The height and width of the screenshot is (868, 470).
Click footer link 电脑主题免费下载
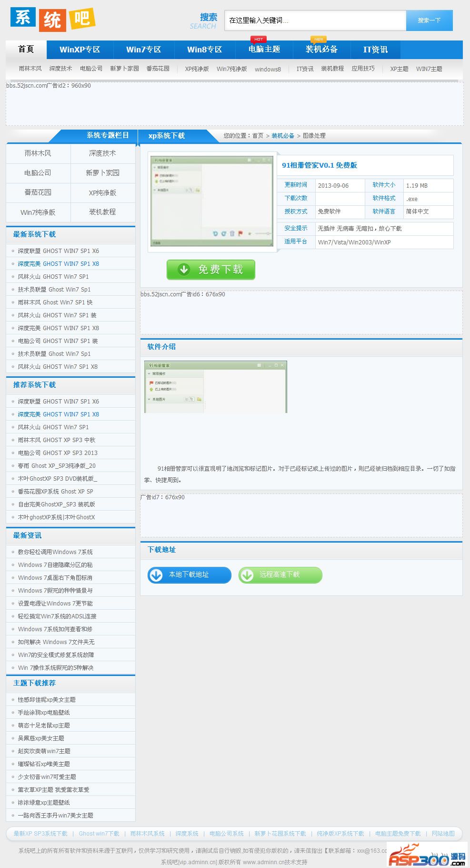(398, 834)
